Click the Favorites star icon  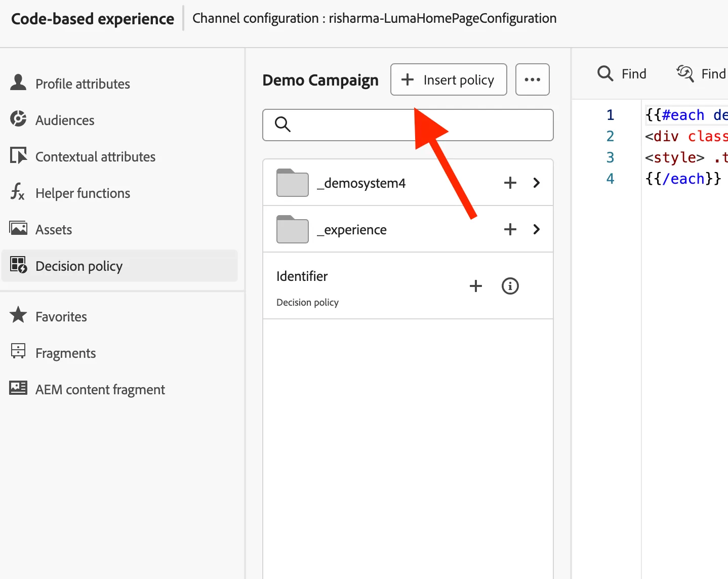click(x=19, y=315)
